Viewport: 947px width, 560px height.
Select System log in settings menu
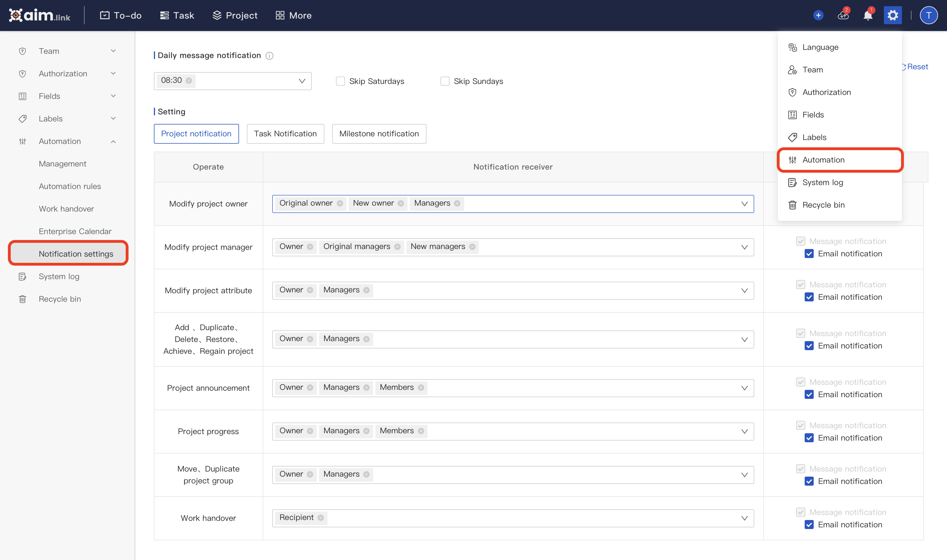click(822, 182)
